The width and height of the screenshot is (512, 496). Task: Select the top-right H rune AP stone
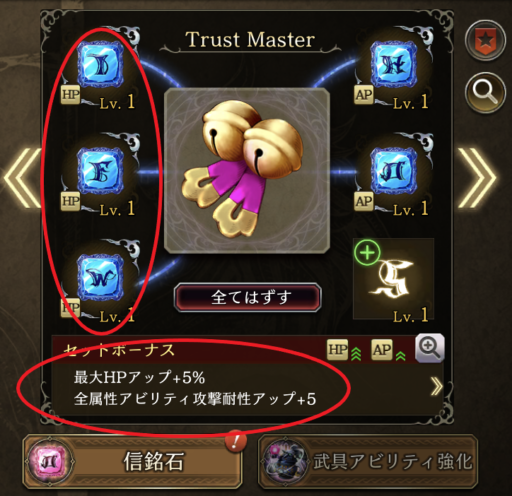click(x=394, y=65)
